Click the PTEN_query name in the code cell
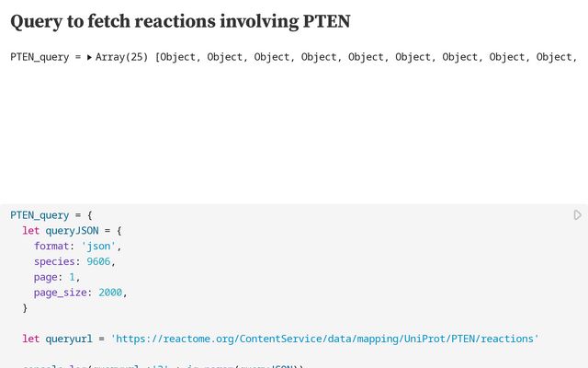 (x=40, y=215)
